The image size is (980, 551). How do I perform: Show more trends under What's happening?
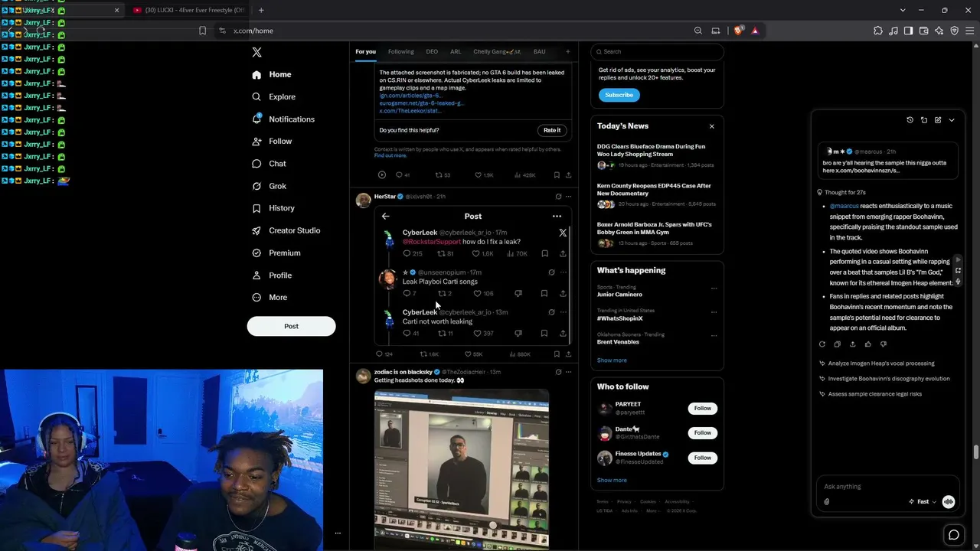612,360
